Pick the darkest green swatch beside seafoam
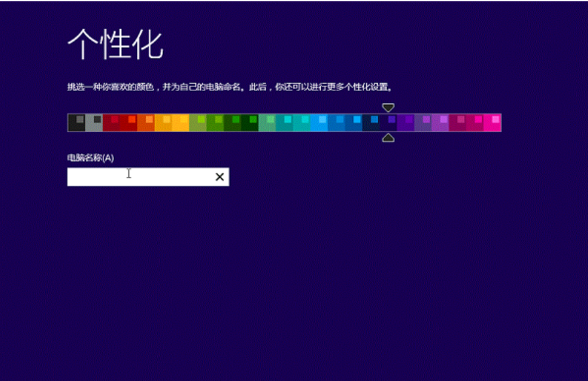This screenshot has height=381, width=588. point(249,122)
